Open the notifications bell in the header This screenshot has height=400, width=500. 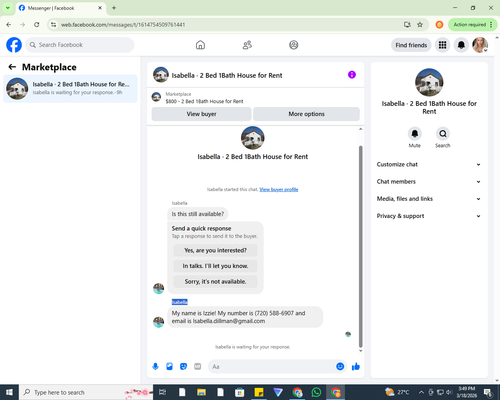click(461, 45)
